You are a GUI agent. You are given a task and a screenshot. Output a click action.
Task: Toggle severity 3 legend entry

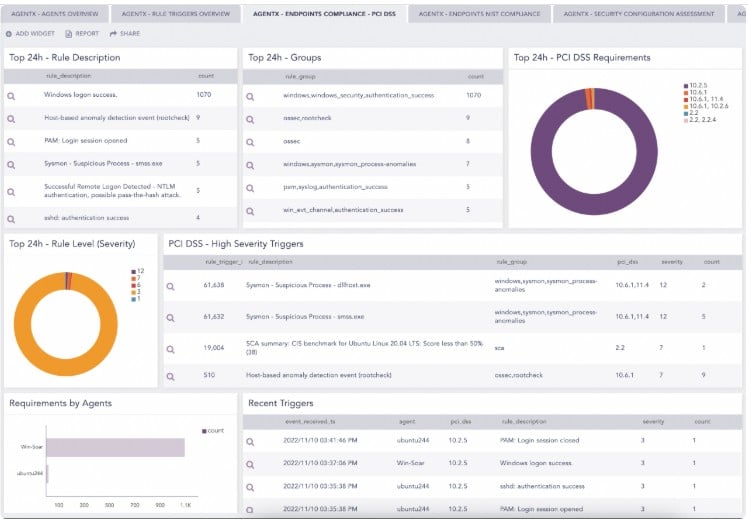[x=136, y=292]
